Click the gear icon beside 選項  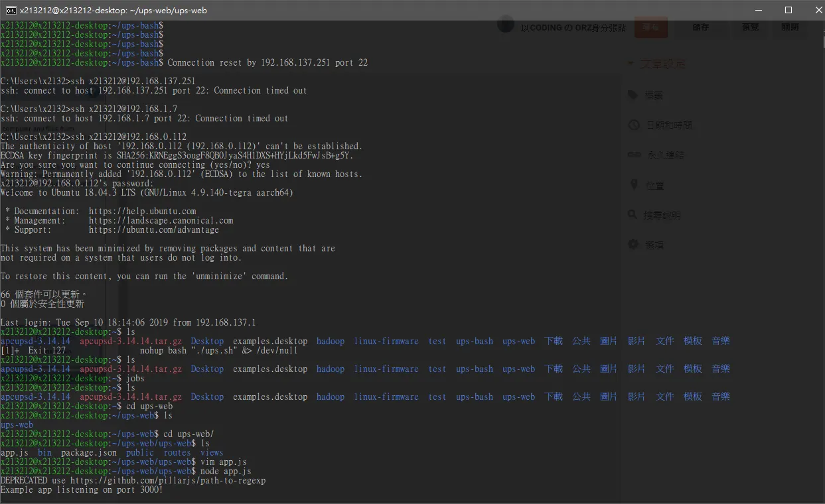(633, 245)
